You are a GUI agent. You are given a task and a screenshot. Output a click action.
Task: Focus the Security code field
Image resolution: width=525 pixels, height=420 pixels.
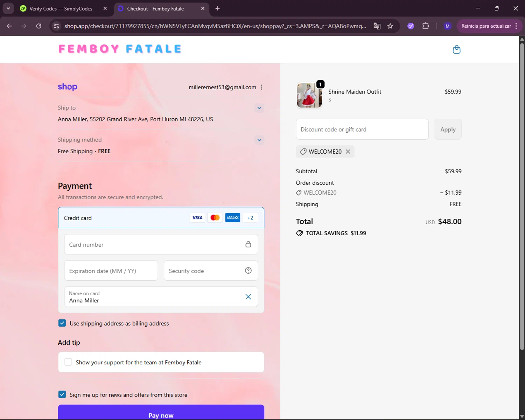[211, 271]
